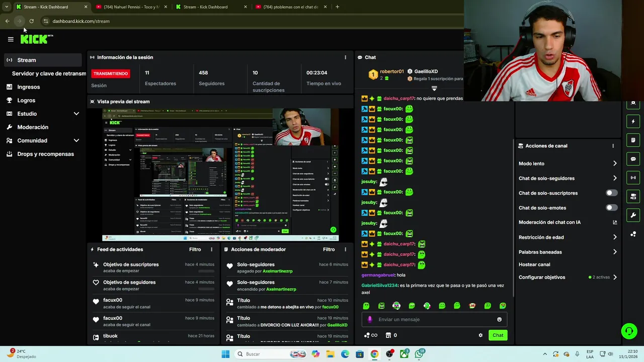Reload the page
644x362 pixels.
point(31,21)
